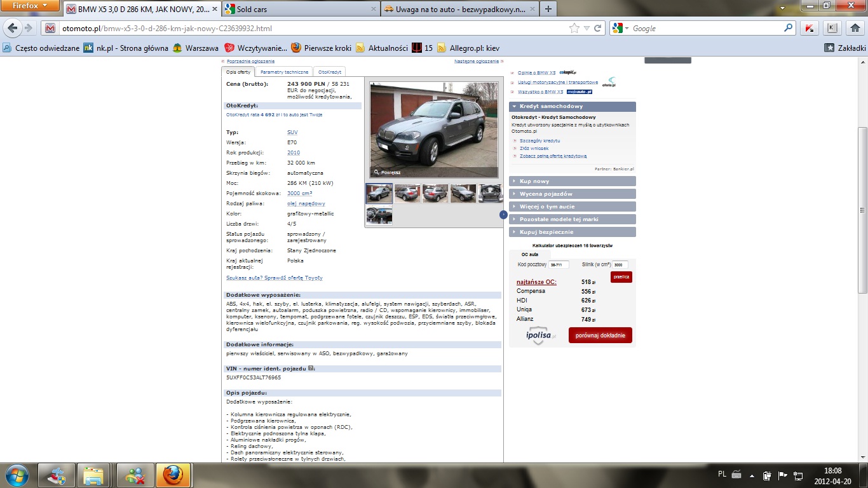Image resolution: width=868 pixels, height=488 pixels.
Task: Open the Parametry techniczne tab
Action: [285, 72]
